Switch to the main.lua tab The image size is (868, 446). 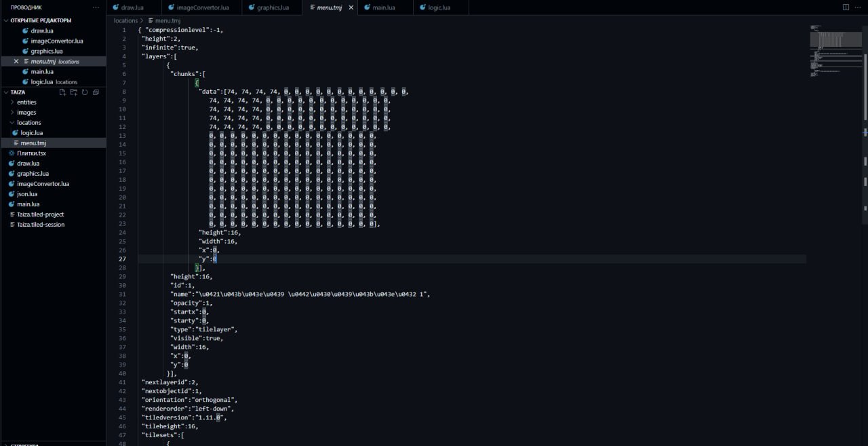pos(386,7)
